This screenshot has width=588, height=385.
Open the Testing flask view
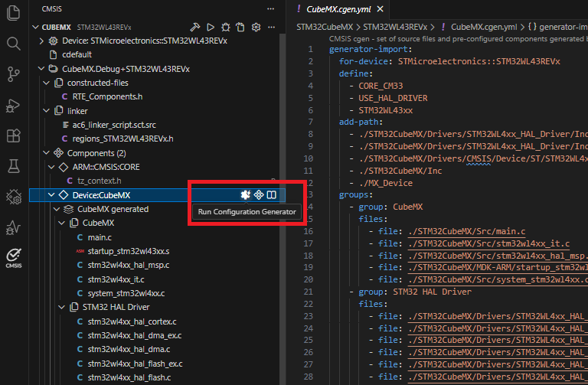coord(14,166)
